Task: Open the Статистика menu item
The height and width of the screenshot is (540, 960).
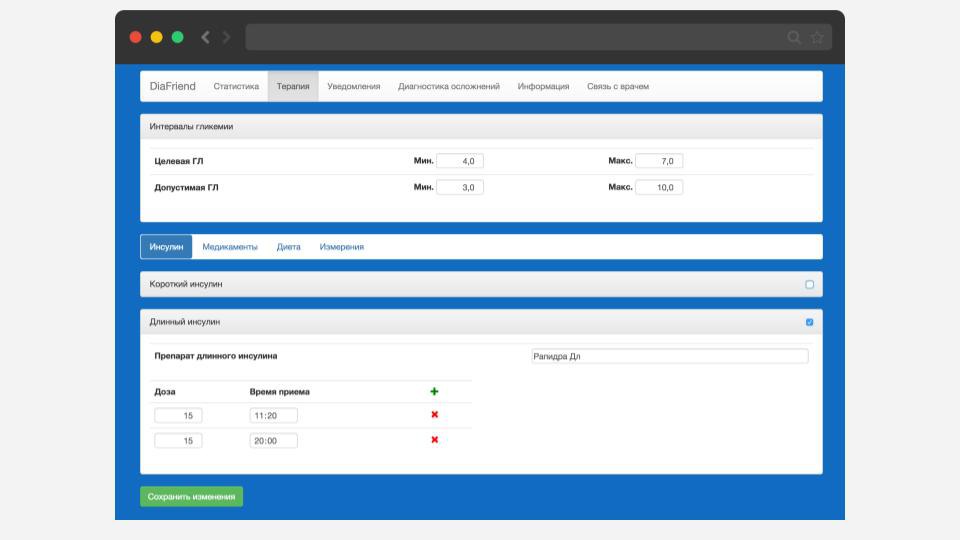Action: (236, 87)
